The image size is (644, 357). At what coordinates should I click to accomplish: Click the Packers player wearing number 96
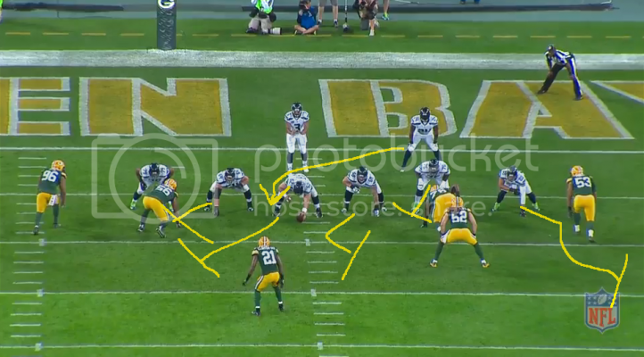pyautogui.click(x=50, y=196)
